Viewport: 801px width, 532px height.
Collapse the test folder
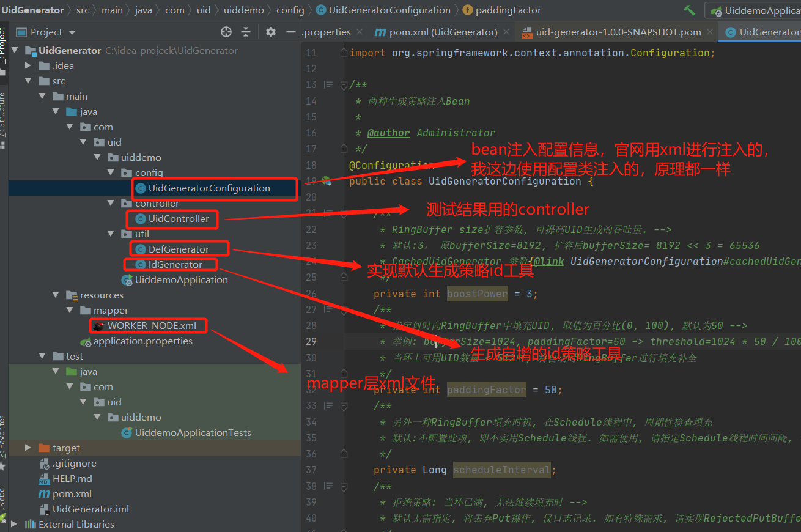click(x=42, y=356)
